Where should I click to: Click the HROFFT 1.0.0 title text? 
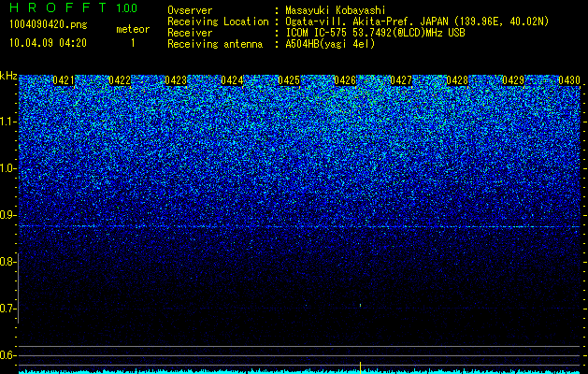74,7
